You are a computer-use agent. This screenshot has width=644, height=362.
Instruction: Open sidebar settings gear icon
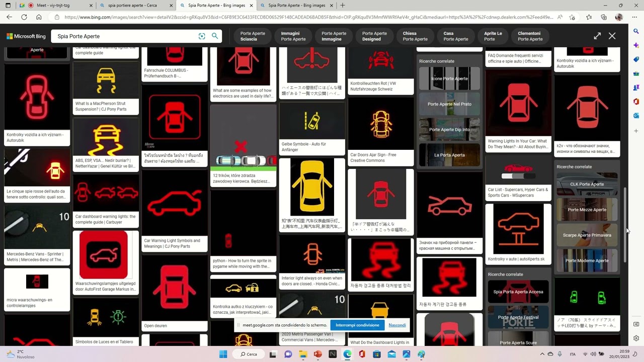[x=636, y=338]
